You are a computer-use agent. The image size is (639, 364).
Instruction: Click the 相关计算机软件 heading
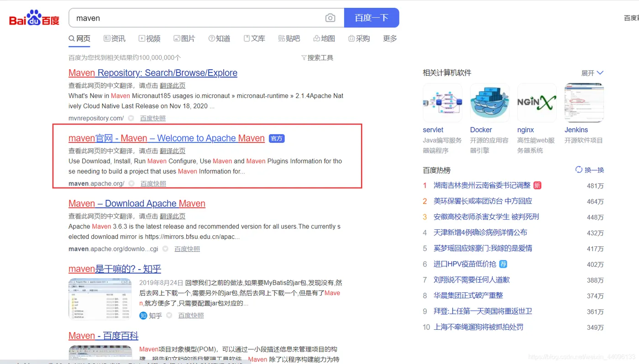(447, 73)
